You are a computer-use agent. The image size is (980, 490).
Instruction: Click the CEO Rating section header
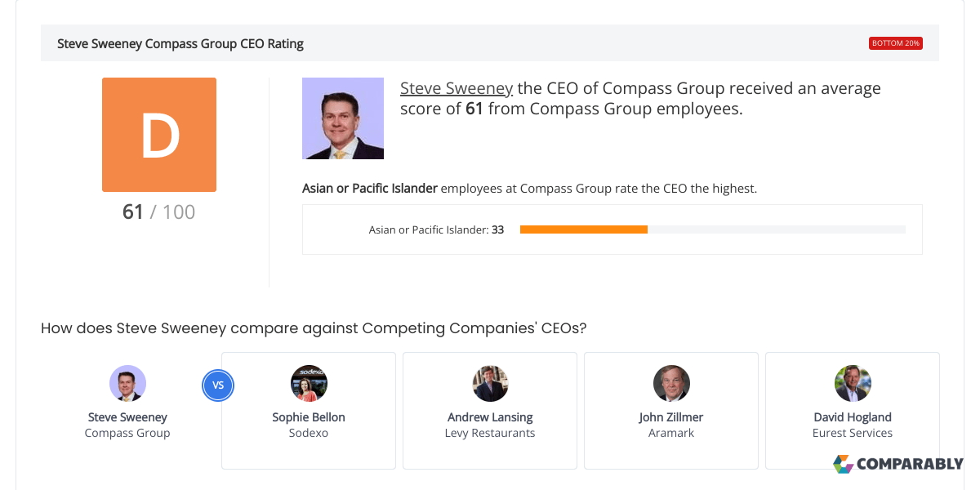click(180, 43)
